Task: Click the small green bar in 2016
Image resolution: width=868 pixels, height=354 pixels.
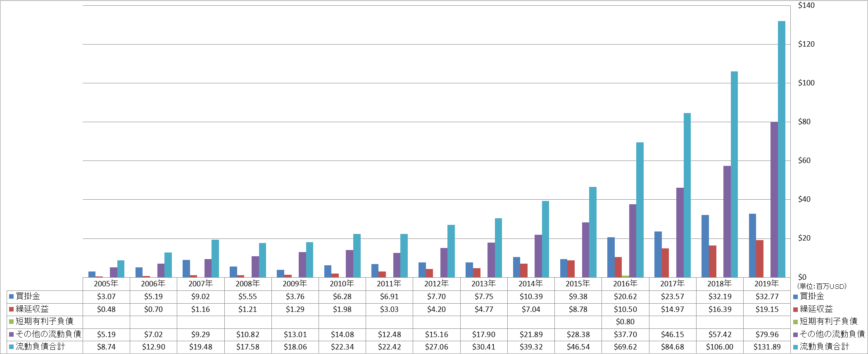Action: tap(625, 276)
